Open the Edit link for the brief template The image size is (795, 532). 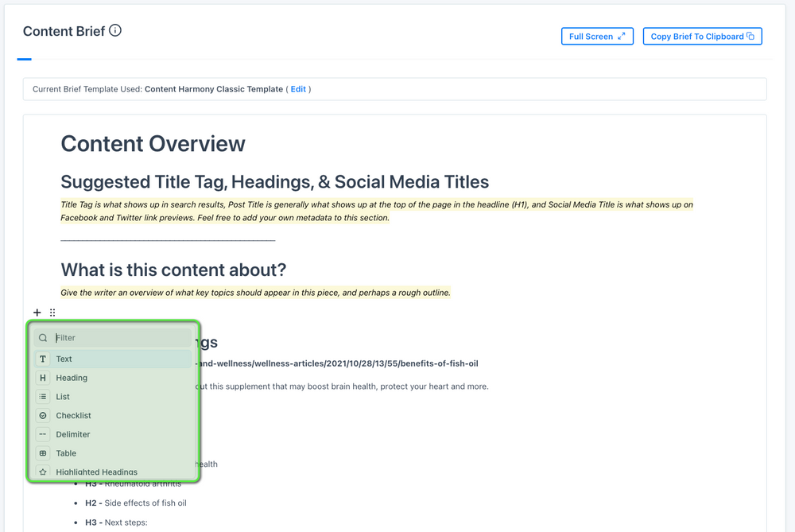[x=298, y=89]
